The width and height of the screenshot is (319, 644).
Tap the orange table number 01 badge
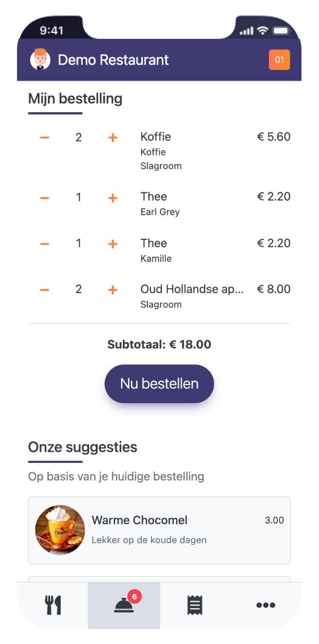[279, 60]
